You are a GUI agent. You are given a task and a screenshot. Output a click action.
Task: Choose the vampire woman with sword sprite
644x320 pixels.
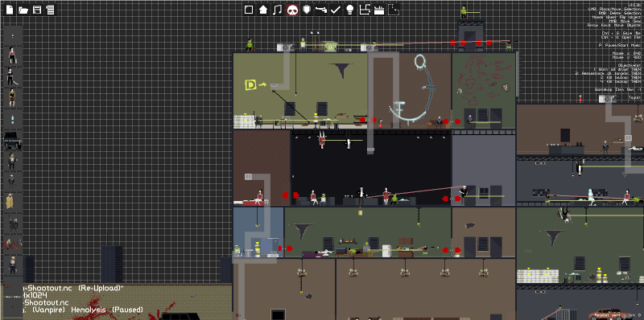(x=12, y=77)
